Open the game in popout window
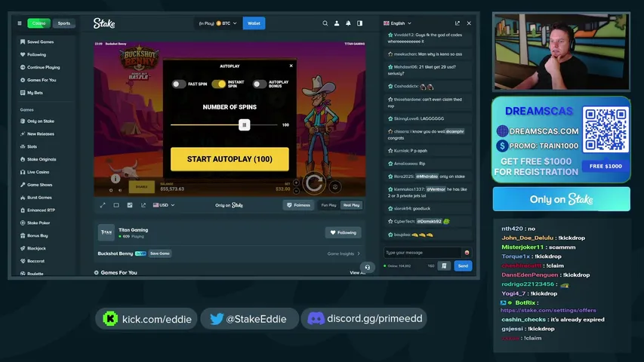The image size is (644, 362). [x=143, y=205]
